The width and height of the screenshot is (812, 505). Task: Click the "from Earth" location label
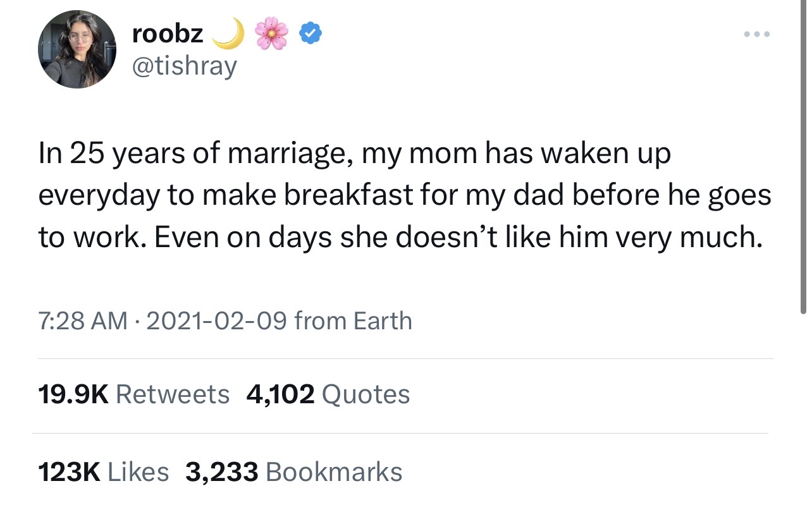353,321
